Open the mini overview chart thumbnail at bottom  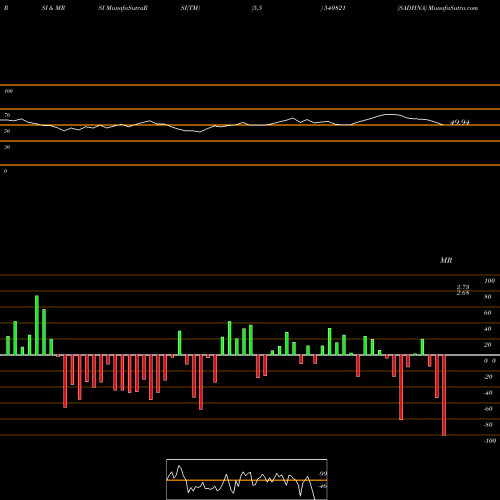click(x=247, y=479)
